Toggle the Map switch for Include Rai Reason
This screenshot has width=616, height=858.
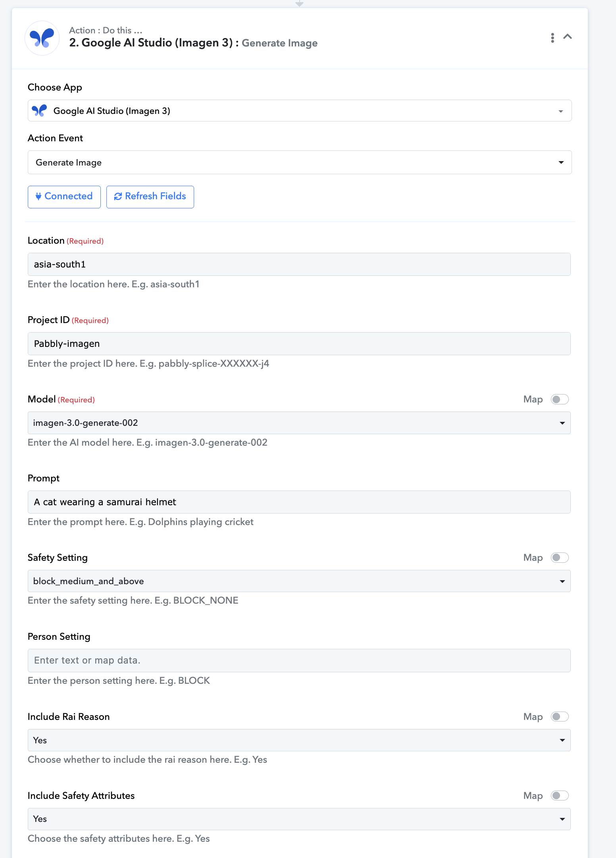click(x=560, y=717)
